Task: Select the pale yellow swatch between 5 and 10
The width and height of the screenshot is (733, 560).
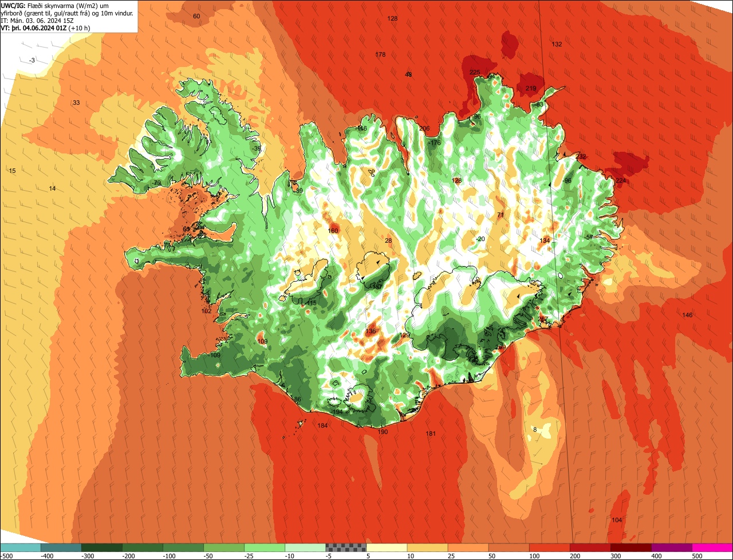Action: tap(387, 547)
